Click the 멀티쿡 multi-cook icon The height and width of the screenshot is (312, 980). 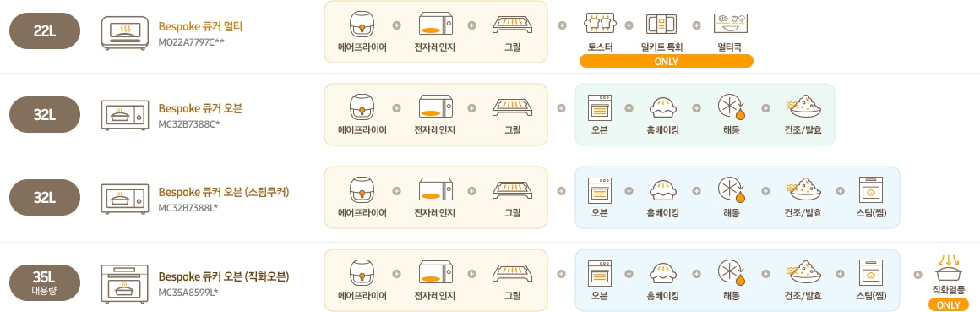731,24
